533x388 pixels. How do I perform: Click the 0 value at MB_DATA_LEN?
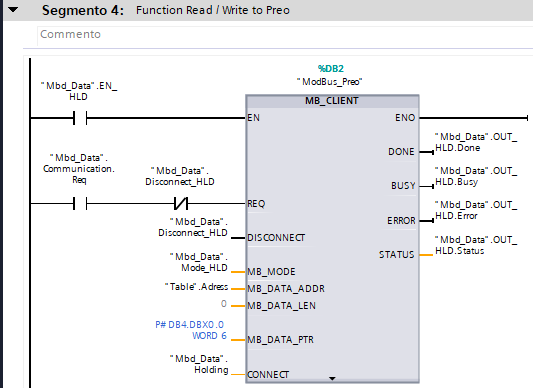pos(224,304)
